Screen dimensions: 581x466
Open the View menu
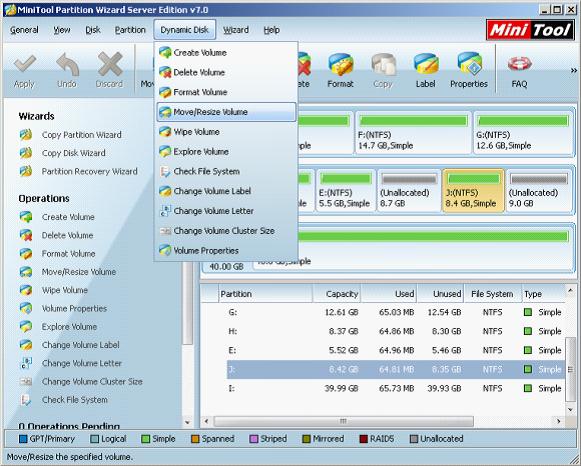pyautogui.click(x=62, y=30)
